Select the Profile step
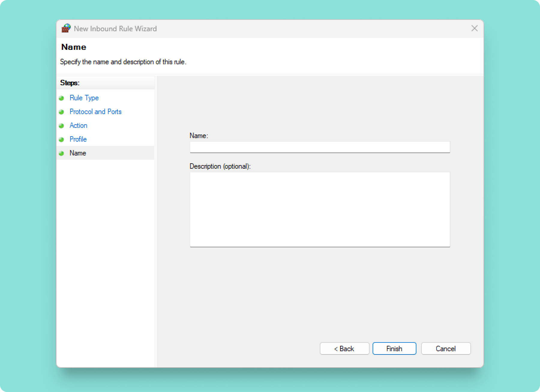The width and height of the screenshot is (540, 392). 78,139
